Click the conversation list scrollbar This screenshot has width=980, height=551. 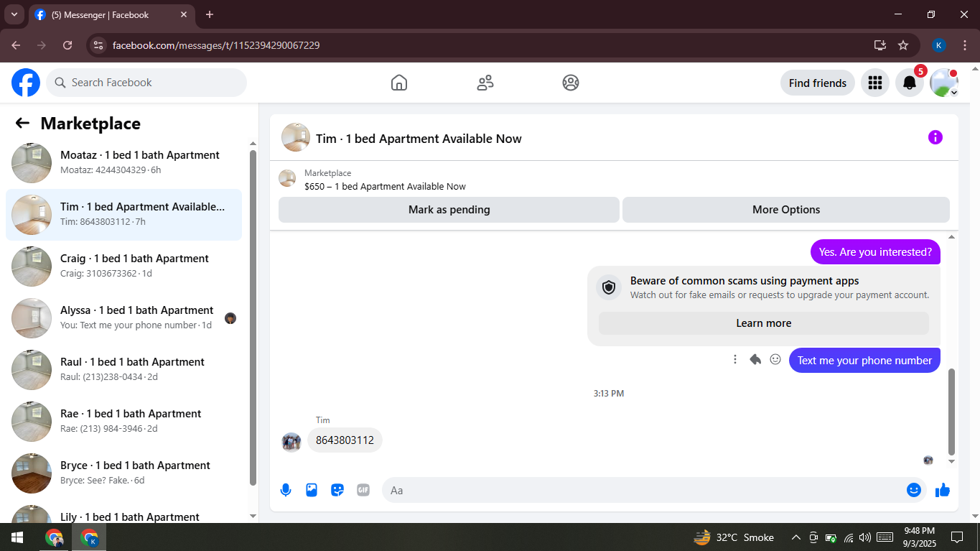click(253, 316)
